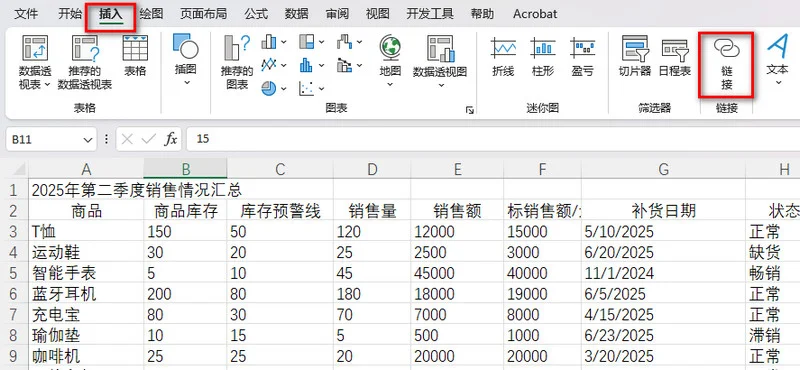
Task: Expand the 地图 dropdown arrow
Action: (390, 84)
